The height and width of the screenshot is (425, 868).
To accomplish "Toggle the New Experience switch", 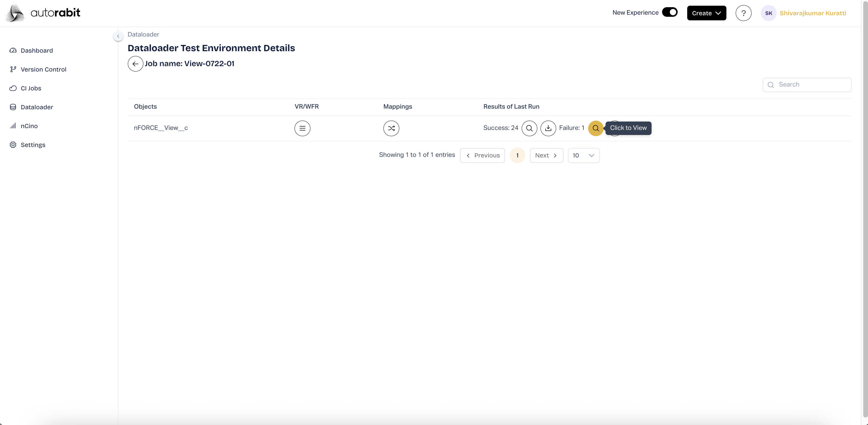I will tap(670, 12).
